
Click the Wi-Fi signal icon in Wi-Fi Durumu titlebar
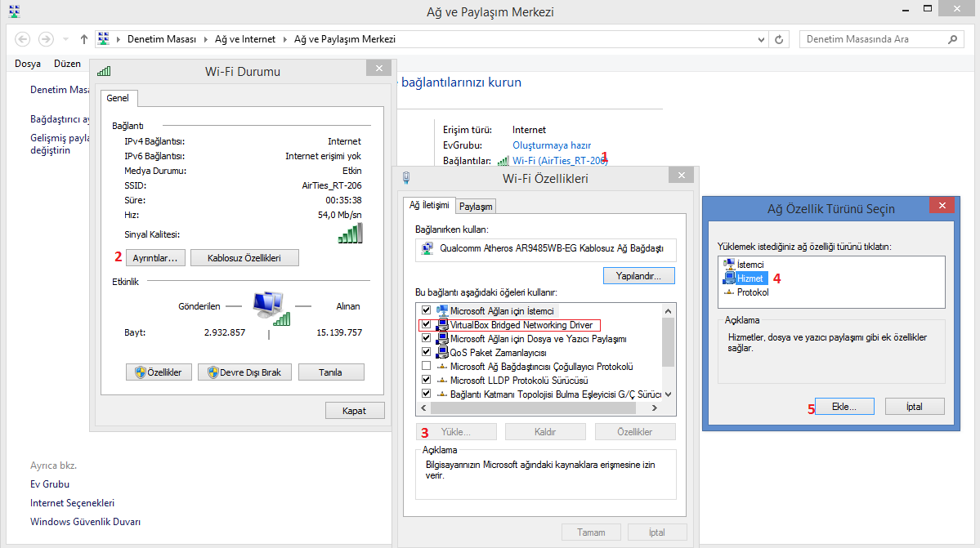point(103,69)
